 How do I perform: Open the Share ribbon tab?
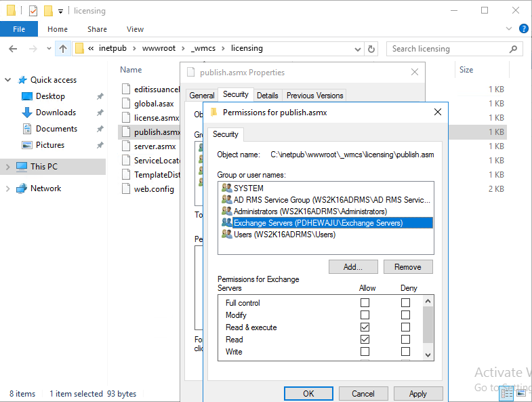(x=97, y=29)
